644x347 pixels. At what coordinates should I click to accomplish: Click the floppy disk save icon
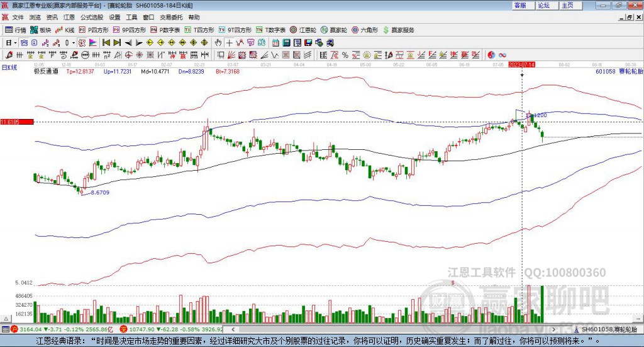tap(308, 43)
